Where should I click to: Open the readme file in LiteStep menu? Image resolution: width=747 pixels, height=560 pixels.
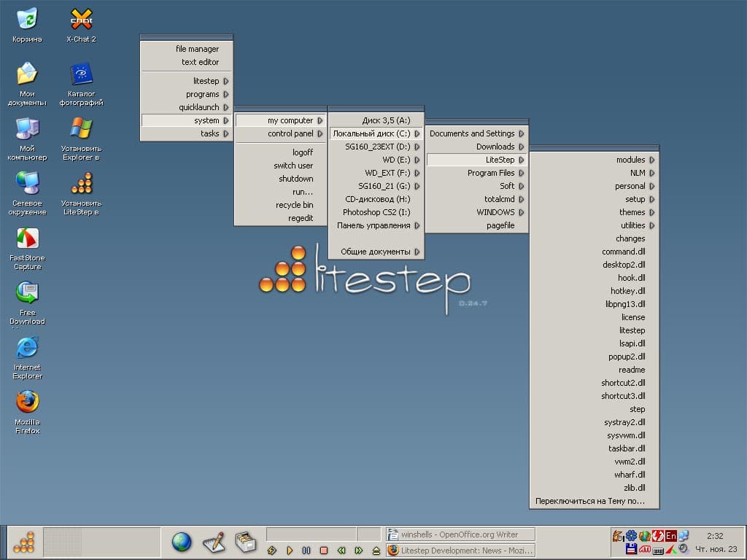click(x=594, y=370)
